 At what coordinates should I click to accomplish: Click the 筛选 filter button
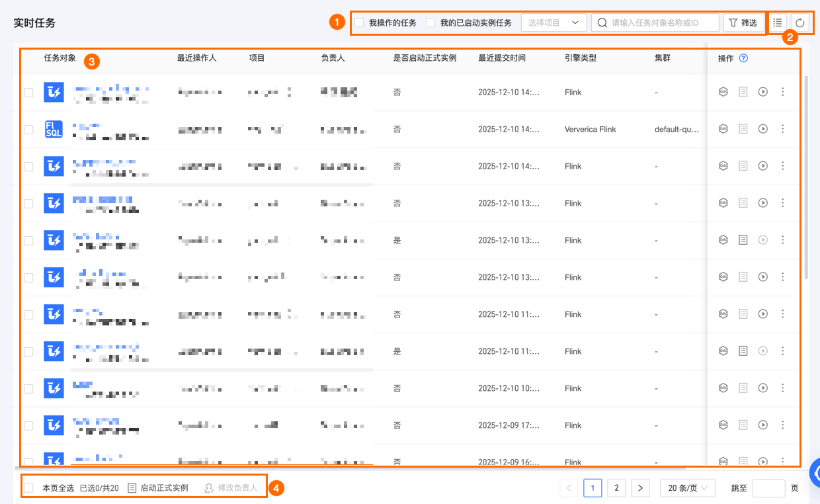coord(743,22)
